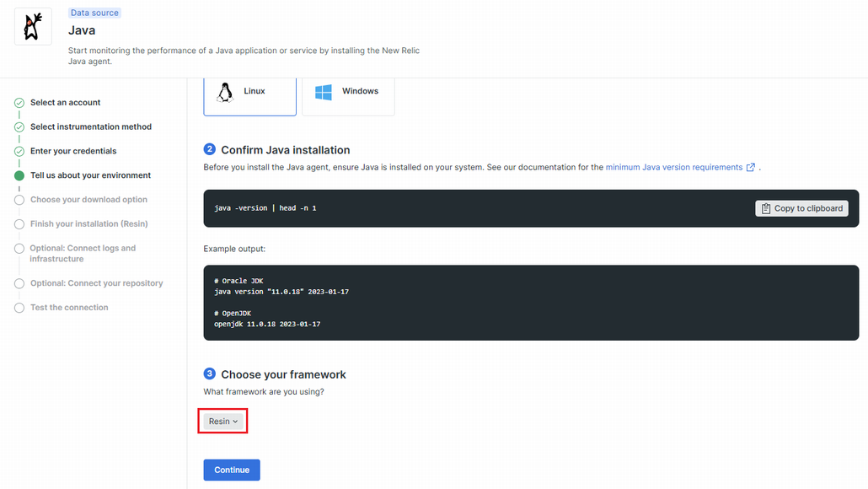Click the Java Duke logo icon
The height and width of the screenshot is (489, 868).
(33, 27)
